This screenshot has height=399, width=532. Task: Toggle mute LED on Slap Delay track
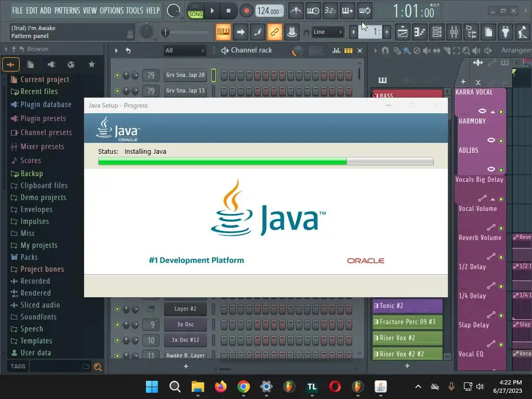click(501, 345)
